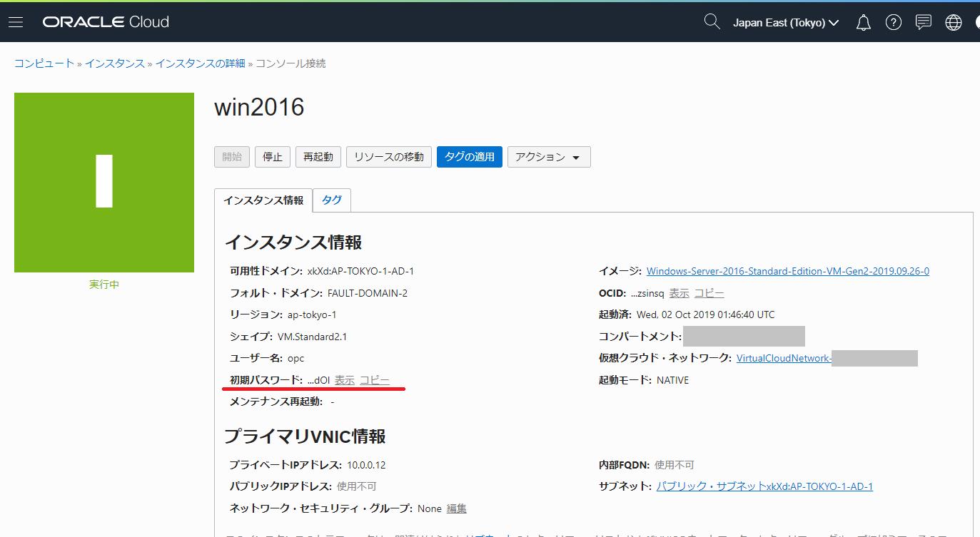Click the region value ap-tokyo-1
The height and width of the screenshot is (537, 980).
point(312,314)
